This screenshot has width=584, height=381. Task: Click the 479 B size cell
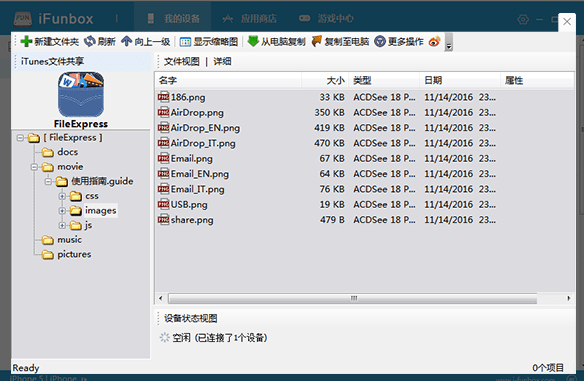(332, 220)
